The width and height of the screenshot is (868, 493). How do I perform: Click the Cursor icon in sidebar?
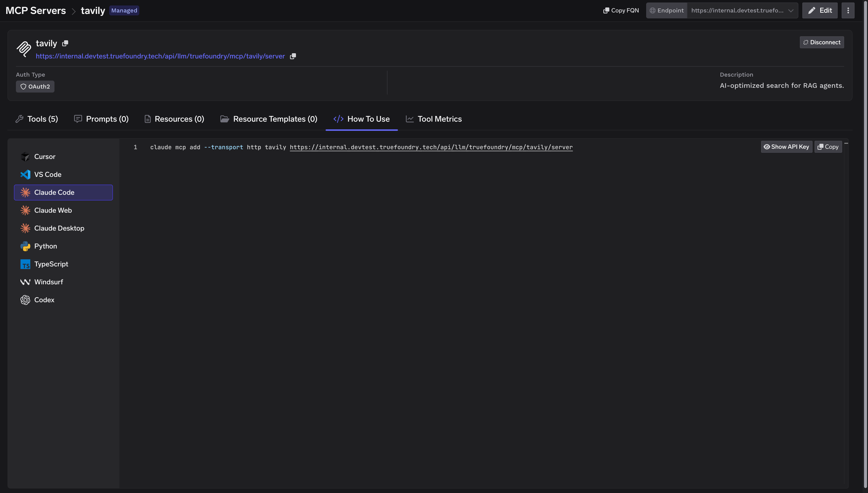coord(25,157)
